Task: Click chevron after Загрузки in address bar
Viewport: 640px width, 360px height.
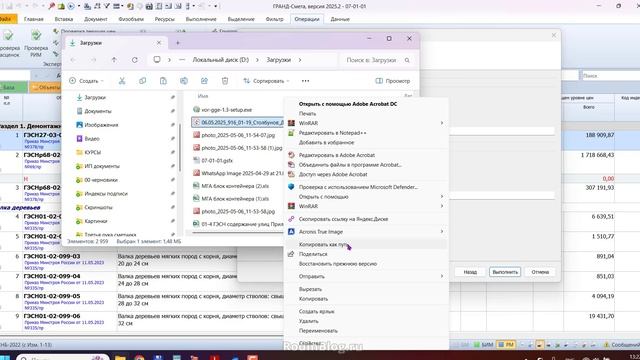Action: 300,60
